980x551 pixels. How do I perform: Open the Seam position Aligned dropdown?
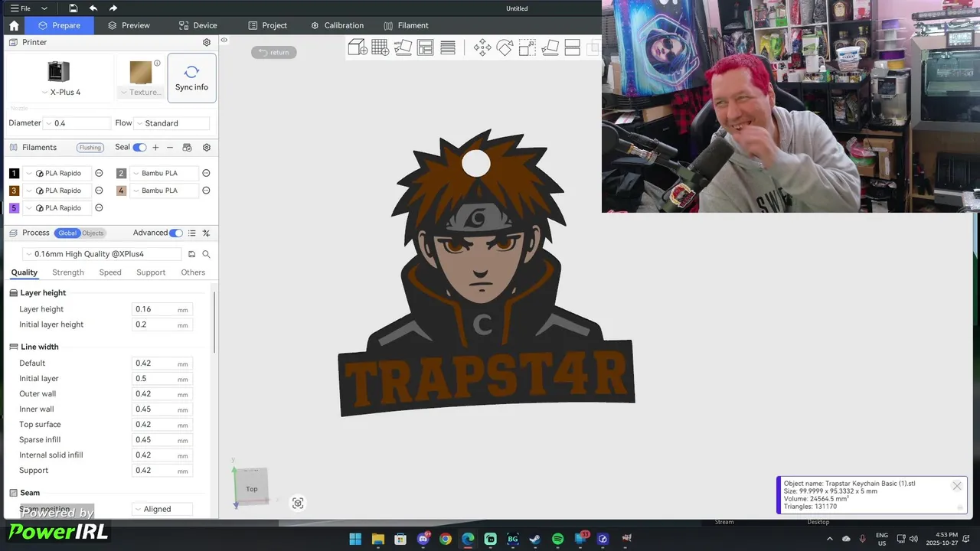tap(162, 509)
